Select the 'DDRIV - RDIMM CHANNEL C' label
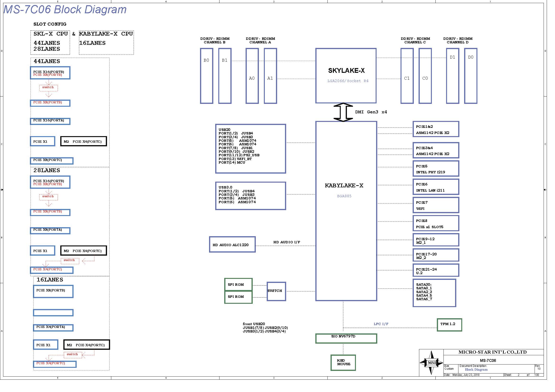This screenshot has height=392, width=555. (x=415, y=40)
